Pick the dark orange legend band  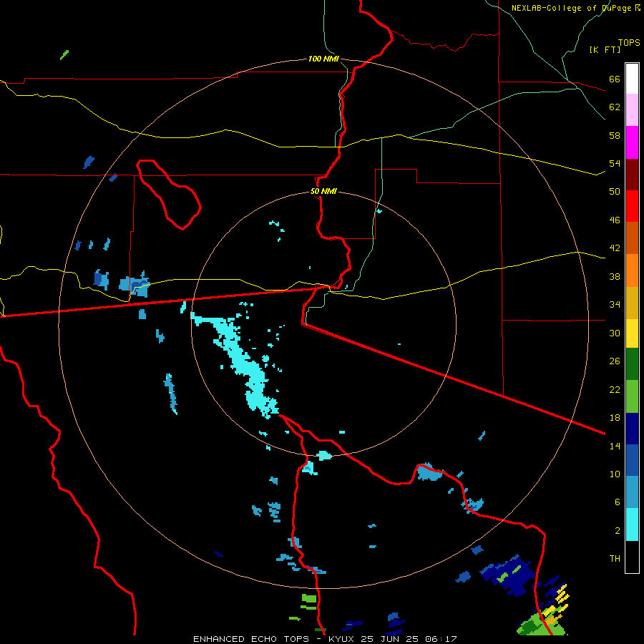coord(632,238)
